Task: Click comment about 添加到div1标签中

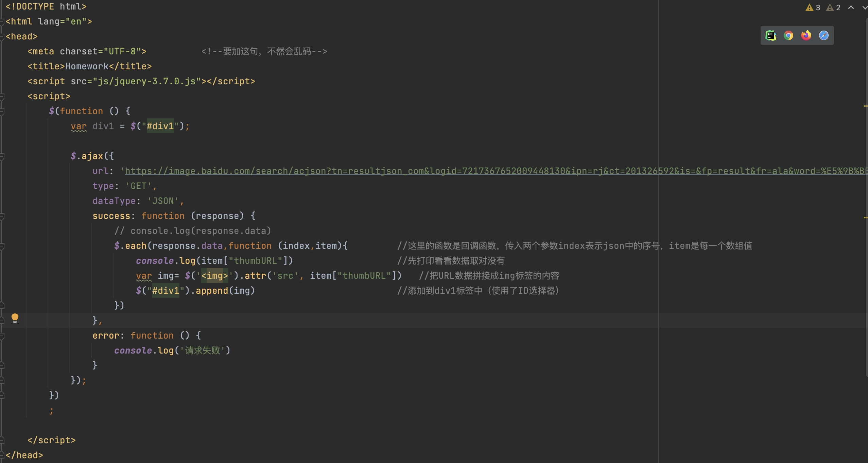Action: 478,291
